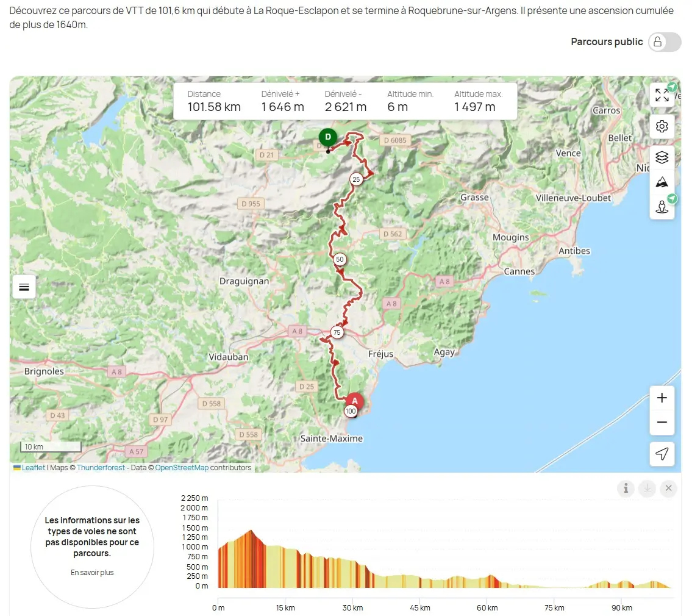
Task: Zoom out on the map
Action: pos(662,423)
